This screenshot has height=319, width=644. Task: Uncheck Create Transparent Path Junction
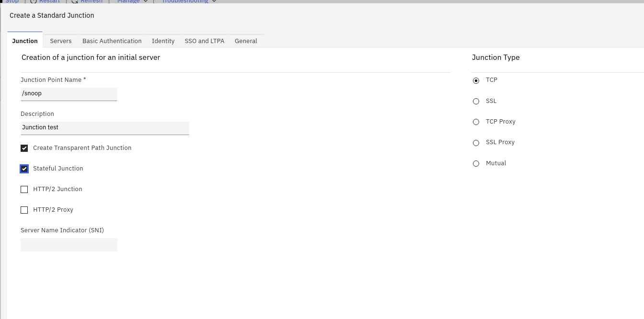[x=24, y=148]
